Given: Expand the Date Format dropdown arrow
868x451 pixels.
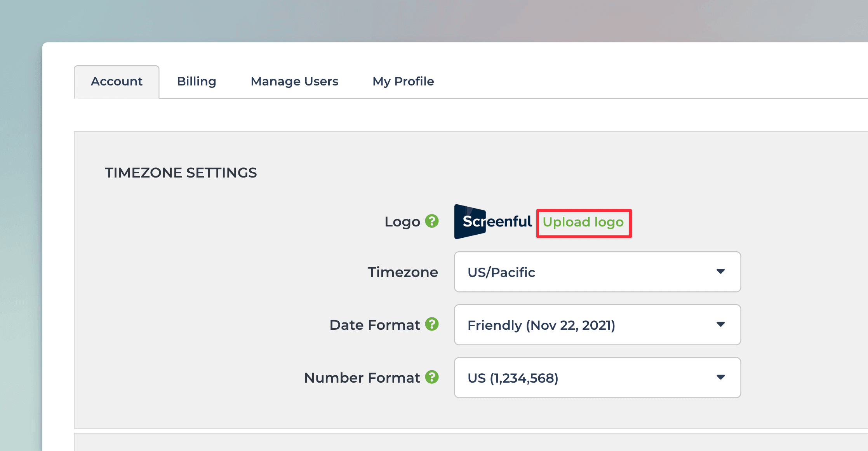Looking at the screenshot, I should coord(720,324).
